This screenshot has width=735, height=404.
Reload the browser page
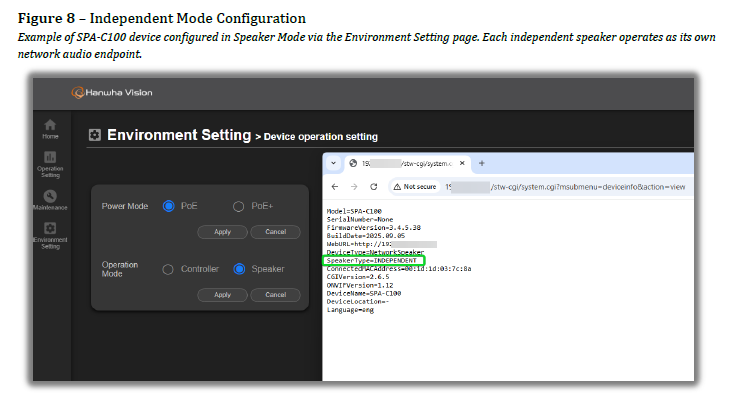(x=374, y=187)
